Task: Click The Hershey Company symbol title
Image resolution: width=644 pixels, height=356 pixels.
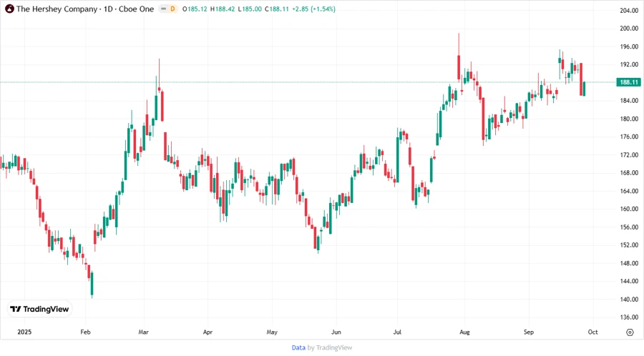Action: coord(57,9)
